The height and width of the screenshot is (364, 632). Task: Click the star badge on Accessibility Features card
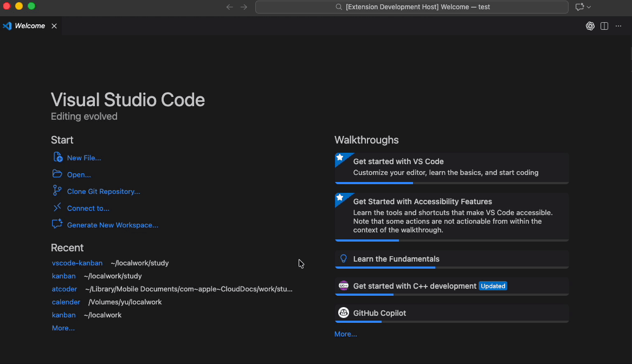coord(340,198)
